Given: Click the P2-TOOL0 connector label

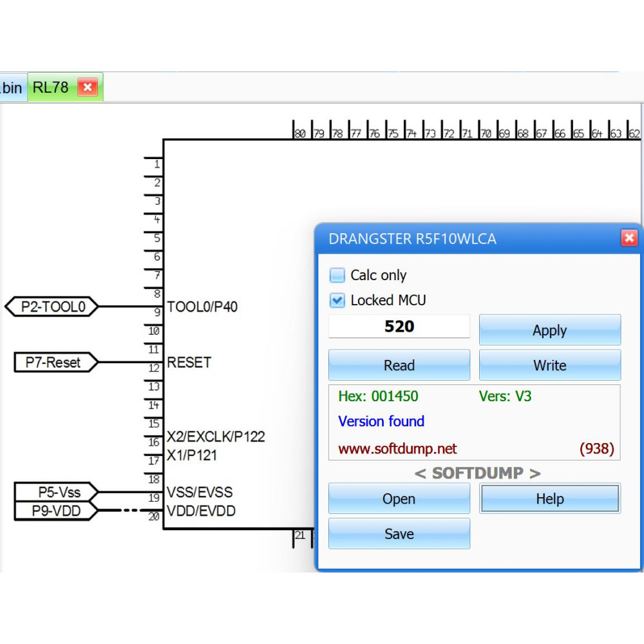Looking at the screenshot, I should (52, 307).
